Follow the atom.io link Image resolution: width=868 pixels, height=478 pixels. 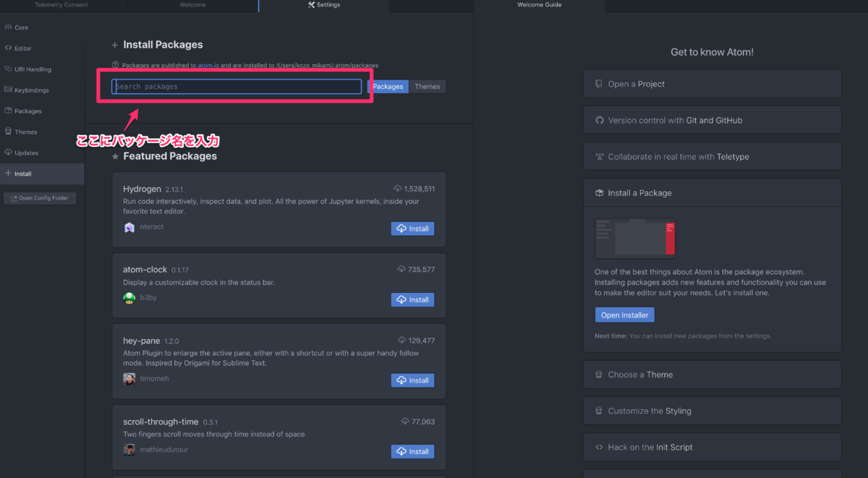pyautogui.click(x=208, y=65)
